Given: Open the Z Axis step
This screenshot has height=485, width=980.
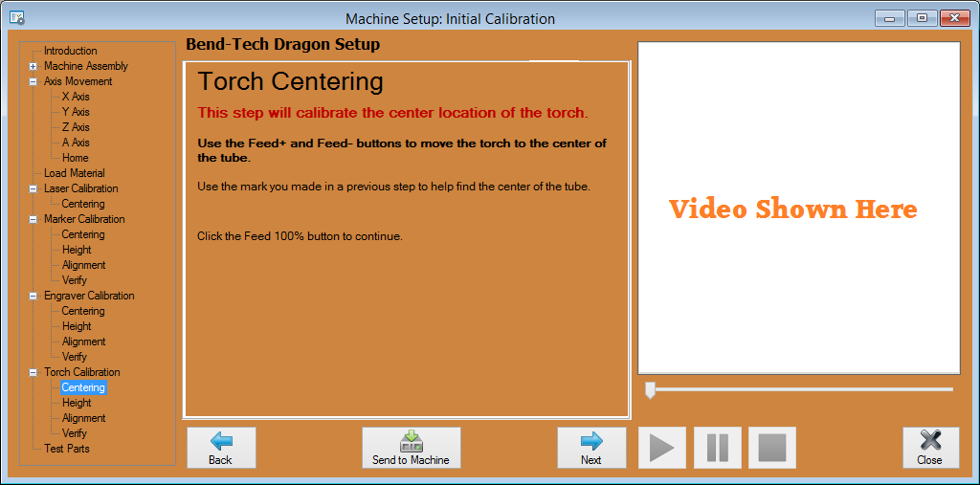Looking at the screenshot, I should 76,127.
